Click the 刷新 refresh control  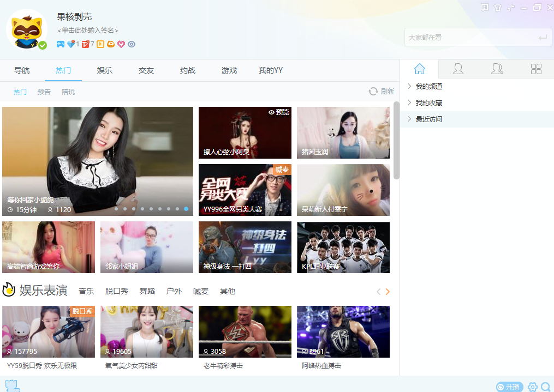point(382,91)
